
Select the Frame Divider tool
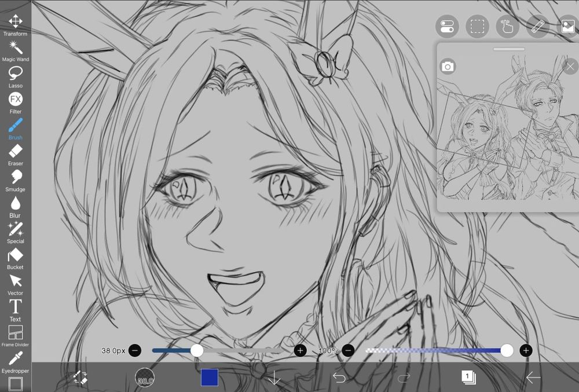[x=15, y=336]
